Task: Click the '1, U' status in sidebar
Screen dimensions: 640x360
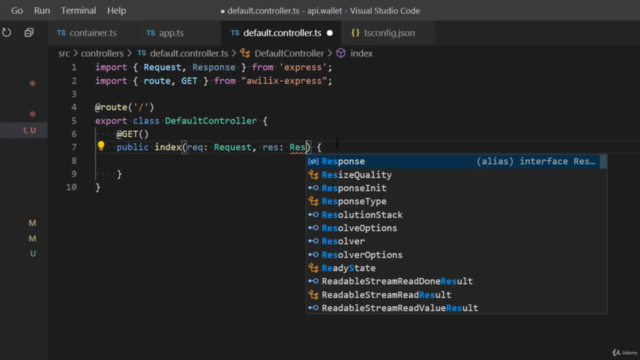Action: pos(29,130)
